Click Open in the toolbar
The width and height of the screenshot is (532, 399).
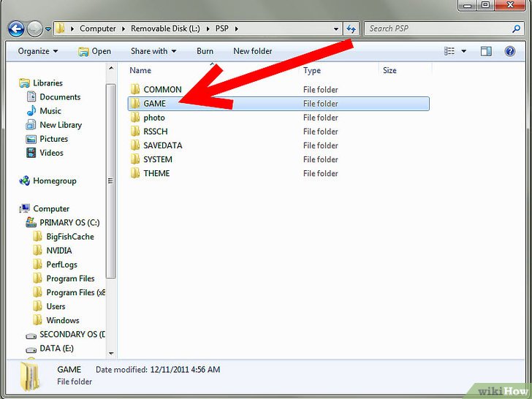pyautogui.click(x=94, y=51)
